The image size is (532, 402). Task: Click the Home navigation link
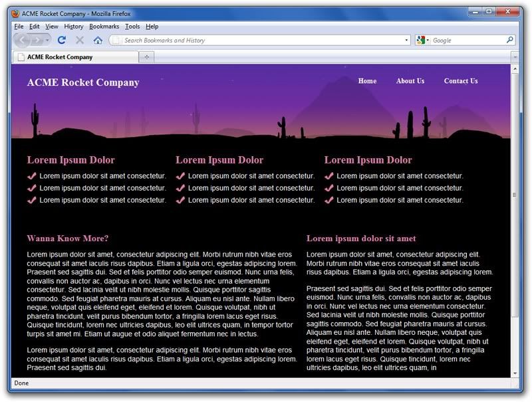point(367,81)
